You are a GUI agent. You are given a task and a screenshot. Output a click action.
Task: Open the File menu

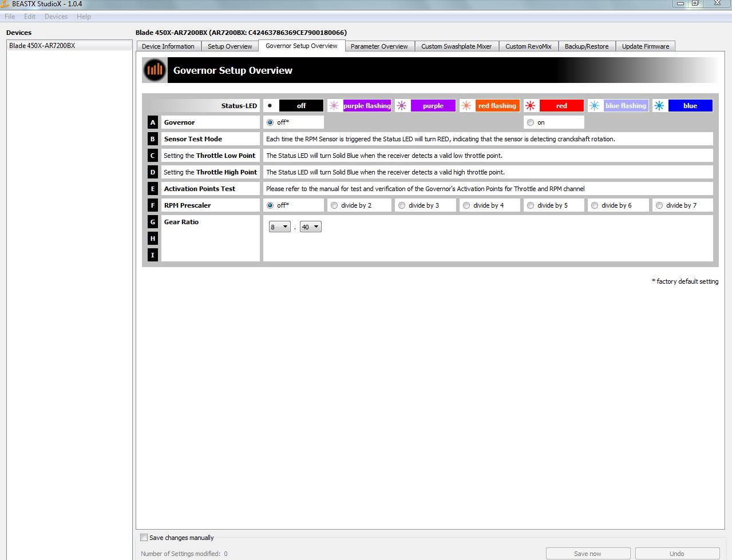[x=10, y=17]
